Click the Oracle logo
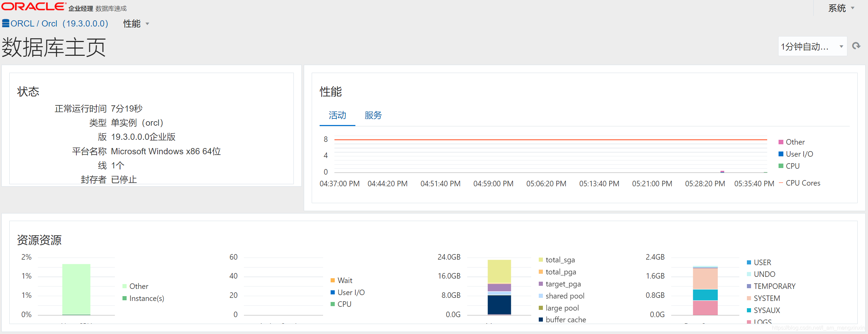 [34, 7]
